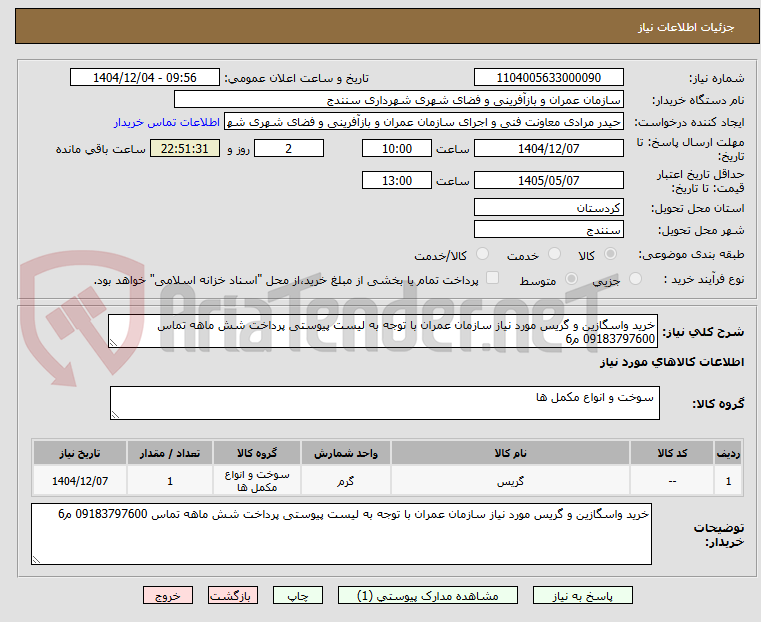This screenshot has width=761, height=622.
Task: Click the deadline time 10:00 field
Action: [x=397, y=148]
